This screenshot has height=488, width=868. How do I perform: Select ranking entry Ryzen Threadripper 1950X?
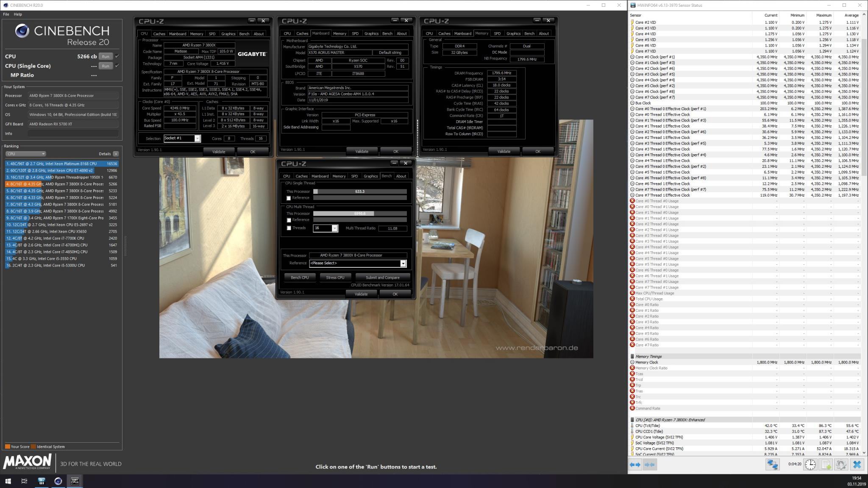tap(62, 177)
